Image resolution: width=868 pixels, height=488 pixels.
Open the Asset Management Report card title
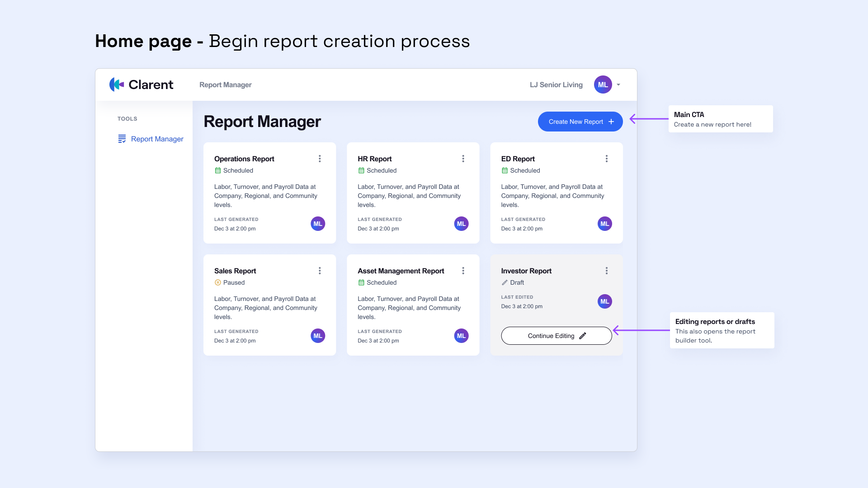[x=401, y=271]
